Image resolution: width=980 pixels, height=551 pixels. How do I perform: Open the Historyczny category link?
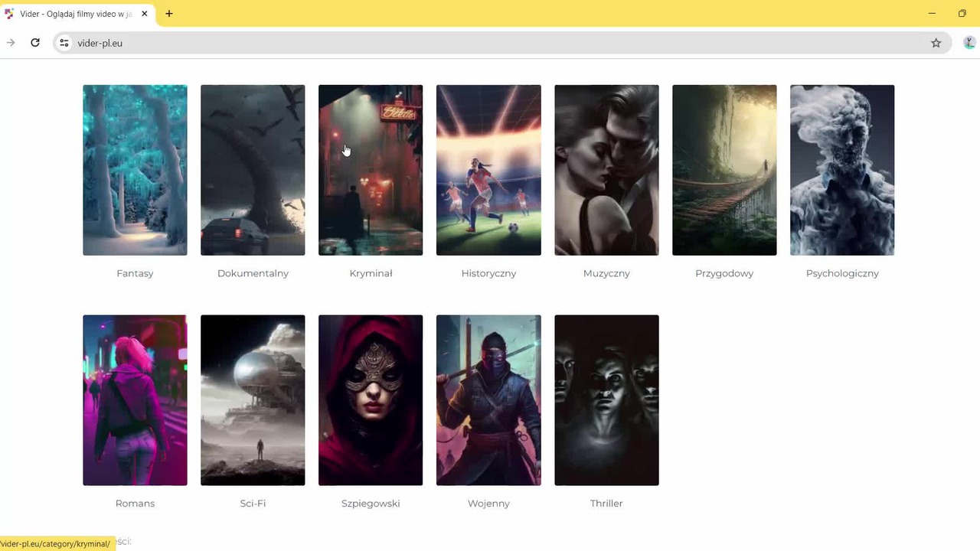488,273
